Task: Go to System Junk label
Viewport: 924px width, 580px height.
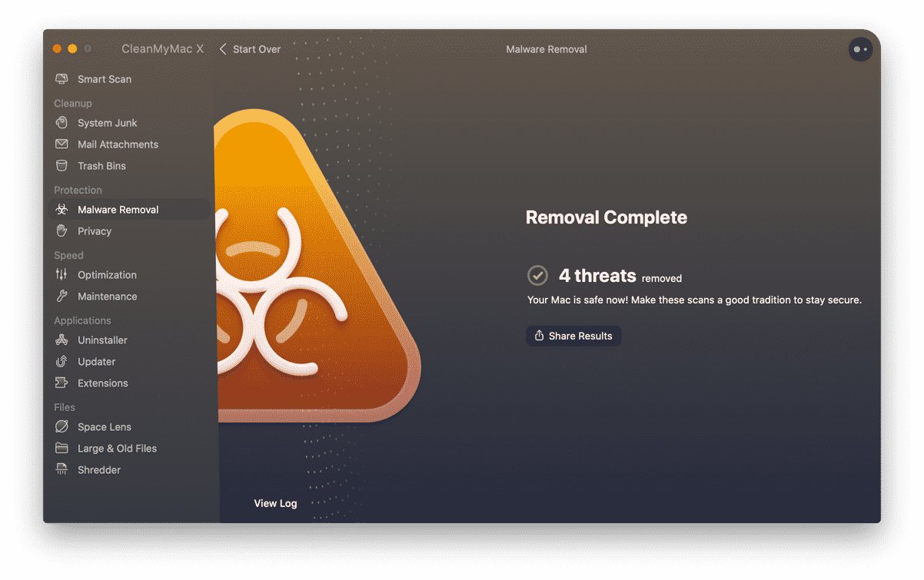Action: coord(108,123)
